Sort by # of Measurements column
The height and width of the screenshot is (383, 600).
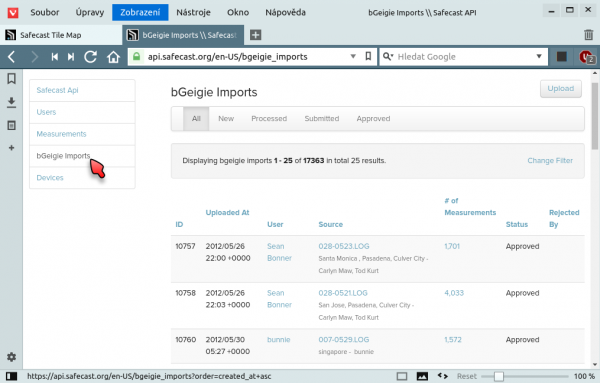[x=470, y=207]
